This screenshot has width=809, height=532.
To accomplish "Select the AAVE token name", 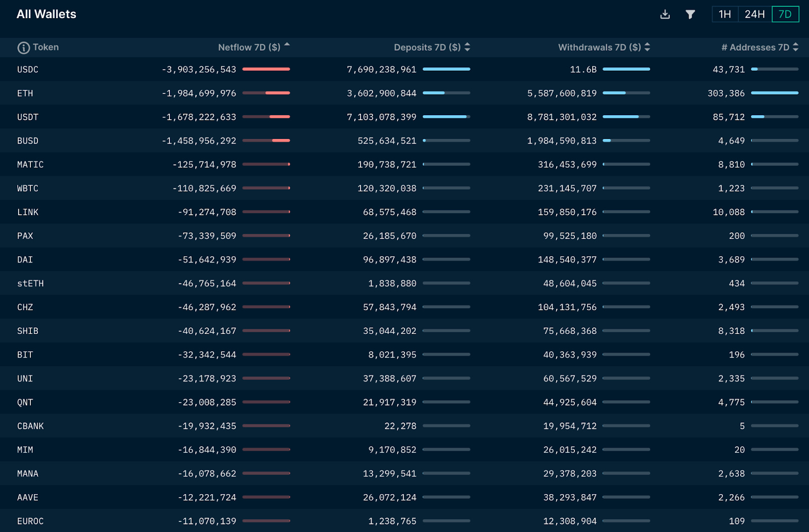I will [28, 497].
